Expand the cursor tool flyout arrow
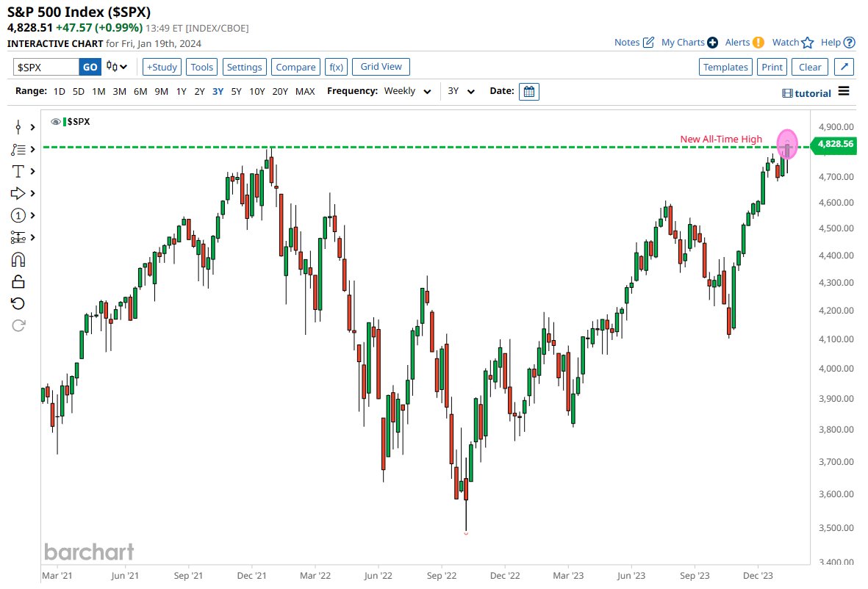Viewport: 868px width, 589px height. click(32, 127)
